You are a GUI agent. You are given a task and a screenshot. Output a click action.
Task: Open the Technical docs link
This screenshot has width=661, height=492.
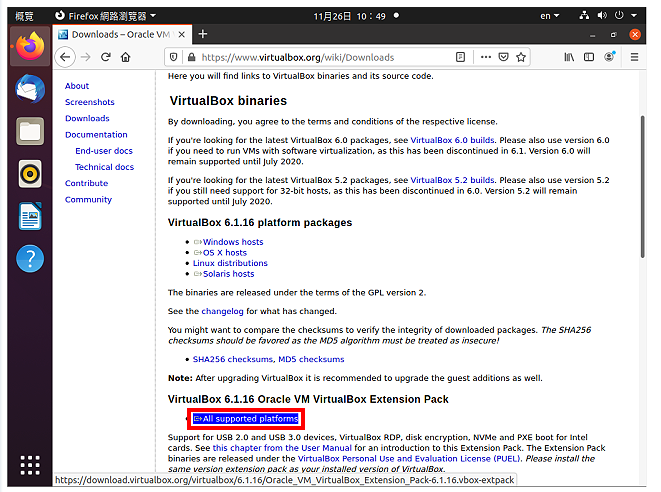coord(104,167)
